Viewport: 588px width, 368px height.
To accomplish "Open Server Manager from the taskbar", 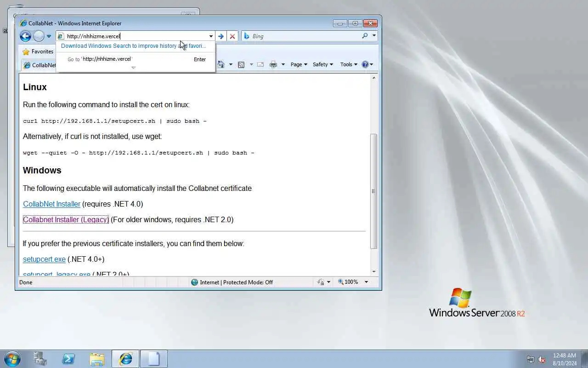I will (x=40, y=359).
